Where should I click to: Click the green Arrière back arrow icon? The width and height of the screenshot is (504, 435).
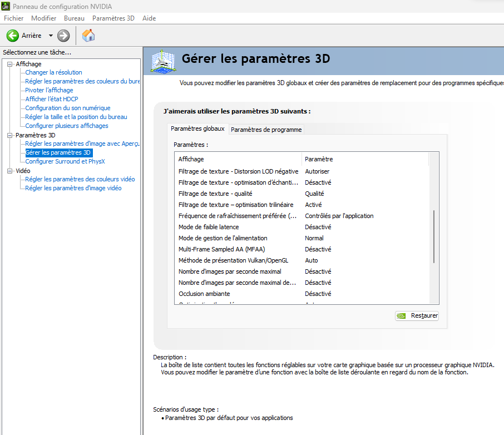(13, 36)
